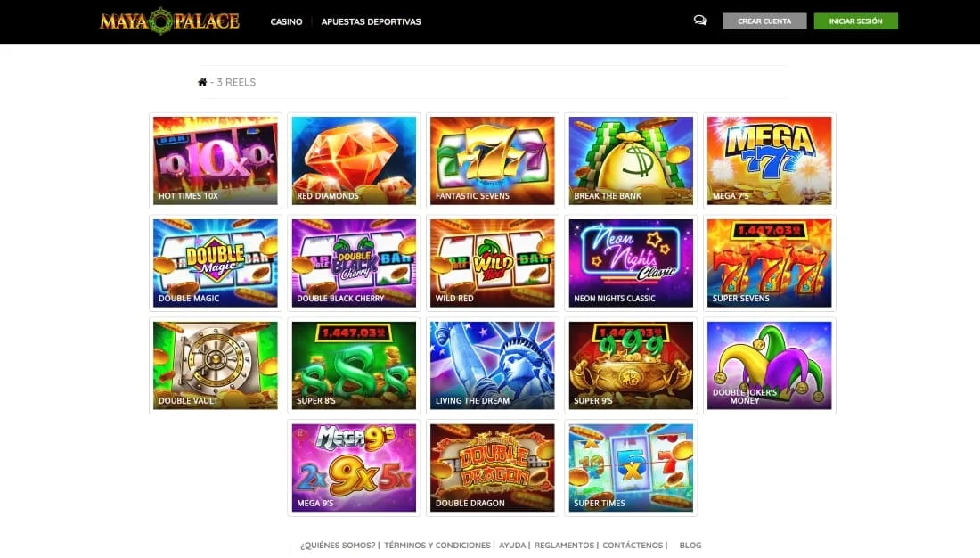Image resolution: width=980 pixels, height=558 pixels.
Task: Select the Fantastic Sevens game
Action: [493, 160]
